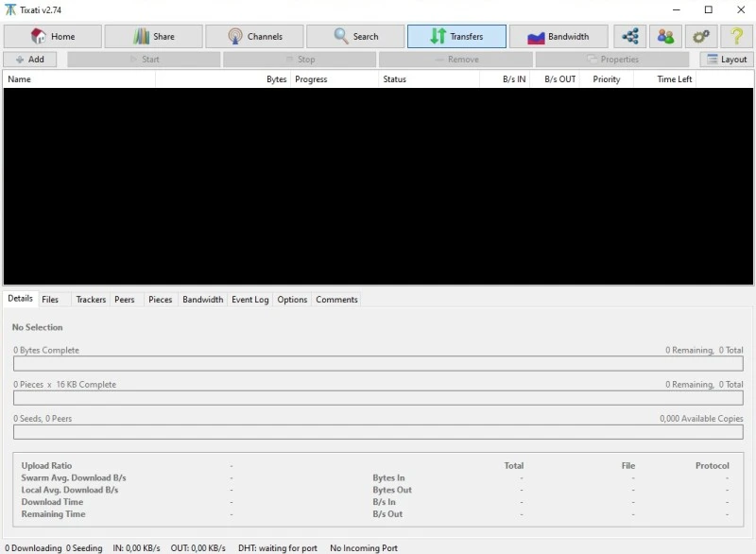The width and height of the screenshot is (756, 554).
Task: Open the Home section
Action: click(53, 37)
